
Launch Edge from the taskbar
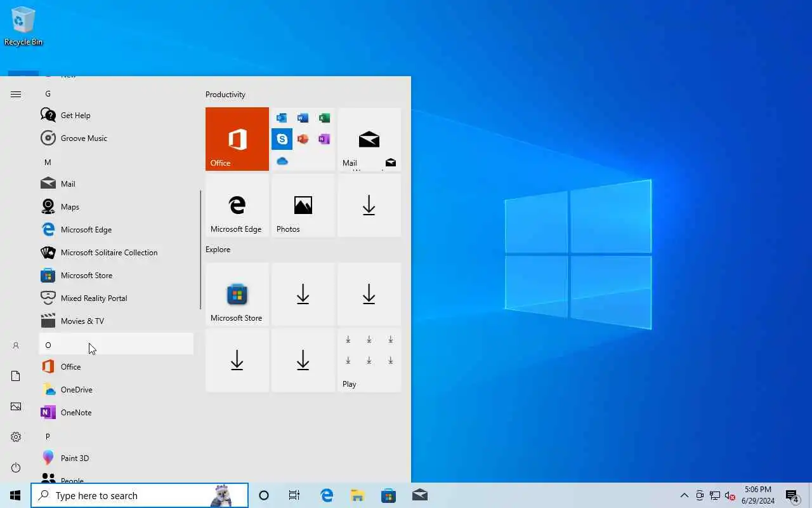(327, 495)
